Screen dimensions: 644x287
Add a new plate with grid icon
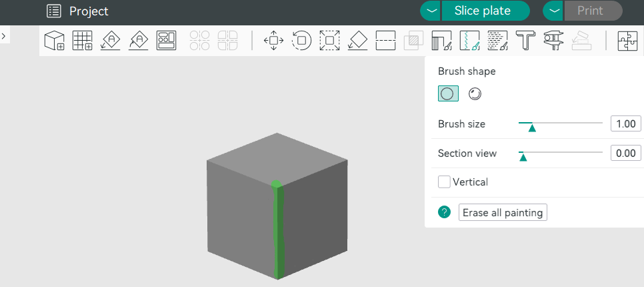tap(82, 41)
